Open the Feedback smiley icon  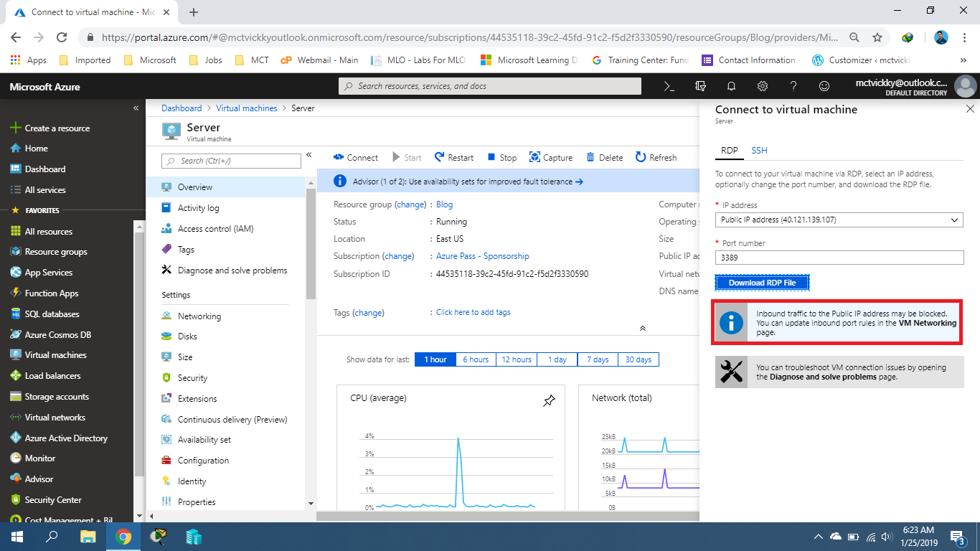(824, 86)
